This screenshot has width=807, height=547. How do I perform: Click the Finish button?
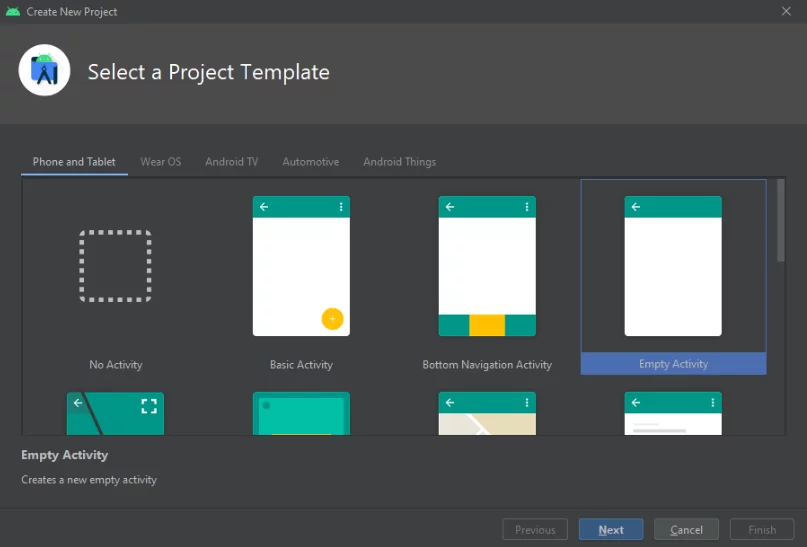762,530
